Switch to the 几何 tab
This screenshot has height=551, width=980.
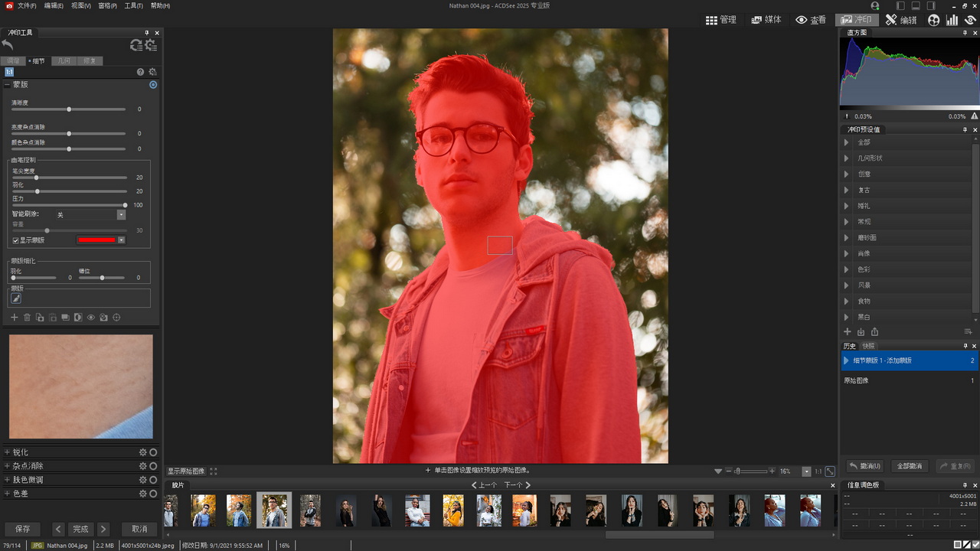[65, 60]
